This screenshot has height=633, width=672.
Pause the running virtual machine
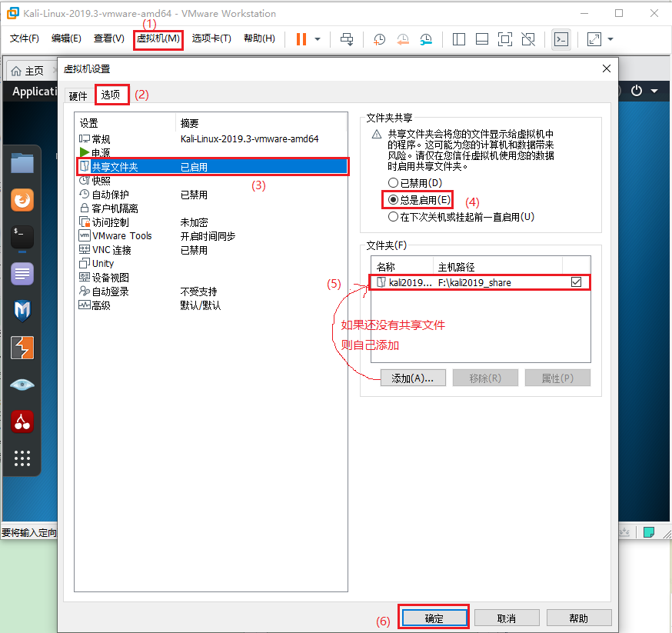[x=300, y=39]
